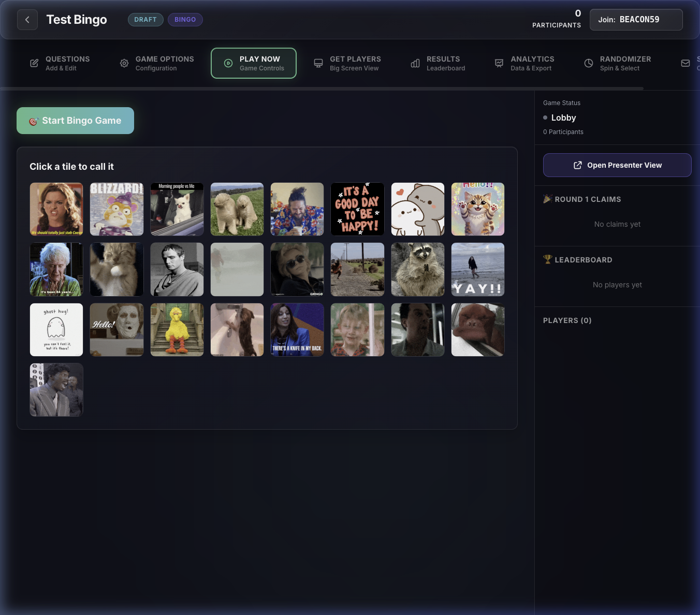Click the Analytics data icon
Viewport: 700px width, 615px height.
tap(499, 63)
